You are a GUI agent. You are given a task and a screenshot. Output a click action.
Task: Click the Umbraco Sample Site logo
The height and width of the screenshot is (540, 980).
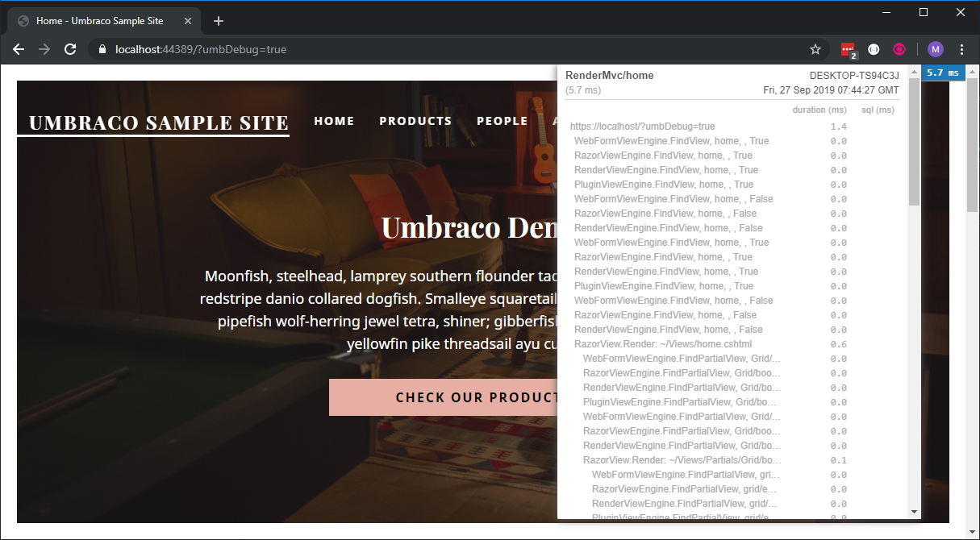pos(158,123)
